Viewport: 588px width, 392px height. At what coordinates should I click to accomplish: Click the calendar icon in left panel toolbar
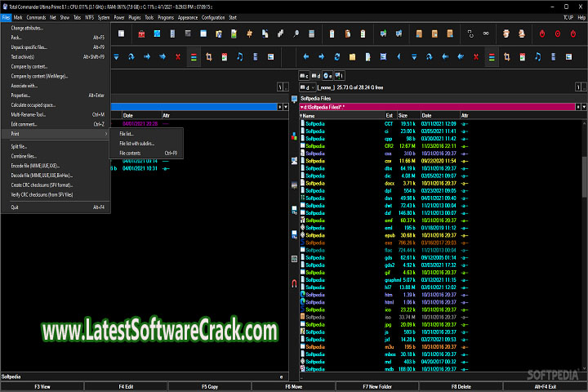click(x=225, y=57)
